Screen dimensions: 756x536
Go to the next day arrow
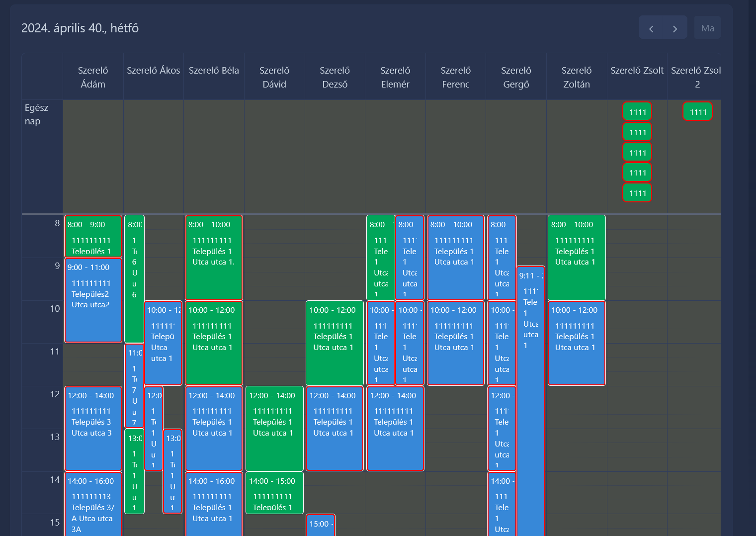[x=675, y=28]
